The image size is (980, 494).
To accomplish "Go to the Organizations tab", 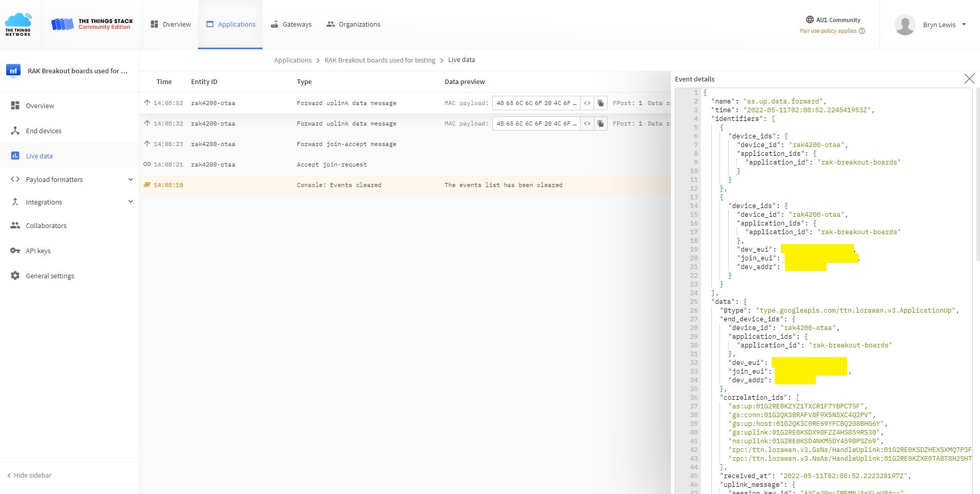I will [x=353, y=25].
